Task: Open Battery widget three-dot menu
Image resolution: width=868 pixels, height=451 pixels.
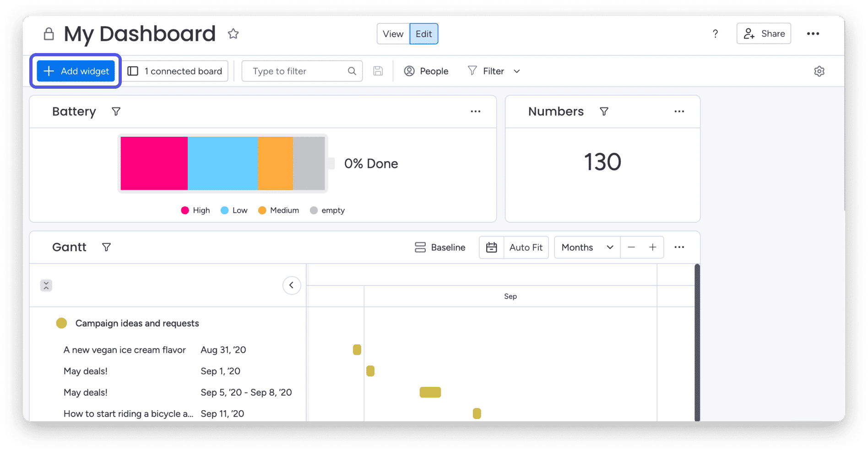Action: pos(476,112)
